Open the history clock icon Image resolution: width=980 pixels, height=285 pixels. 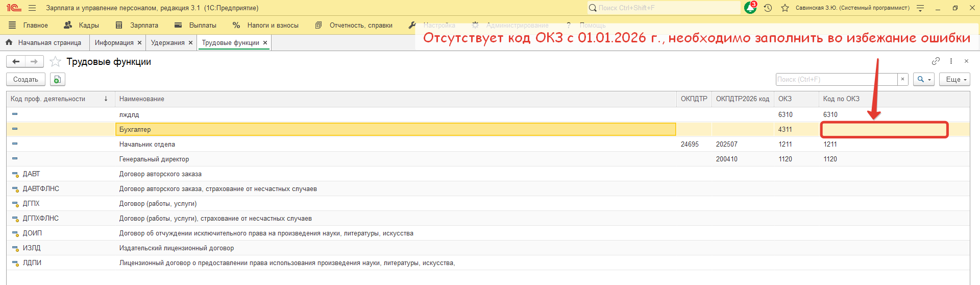coord(768,8)
